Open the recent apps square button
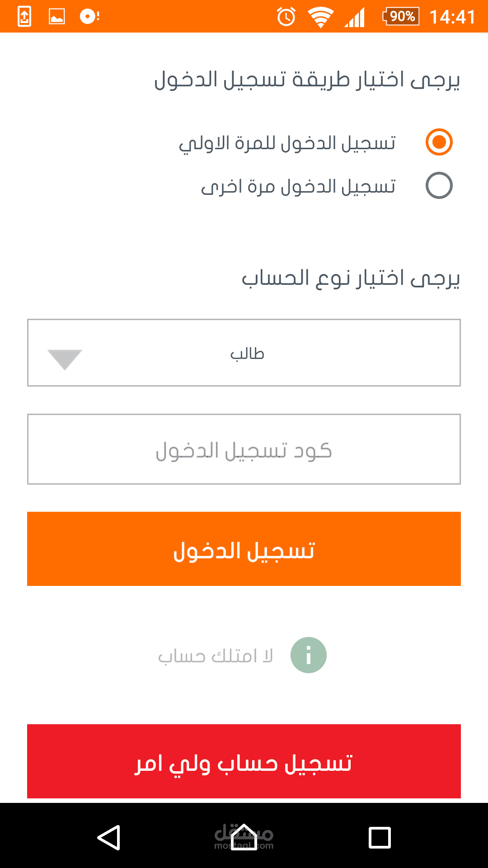 [380, 838]
